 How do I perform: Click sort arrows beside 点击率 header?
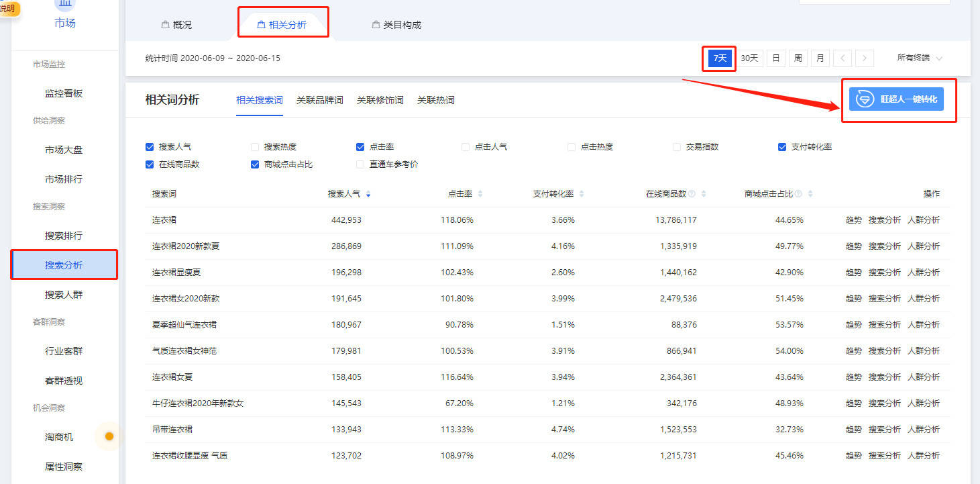(480, 194)
